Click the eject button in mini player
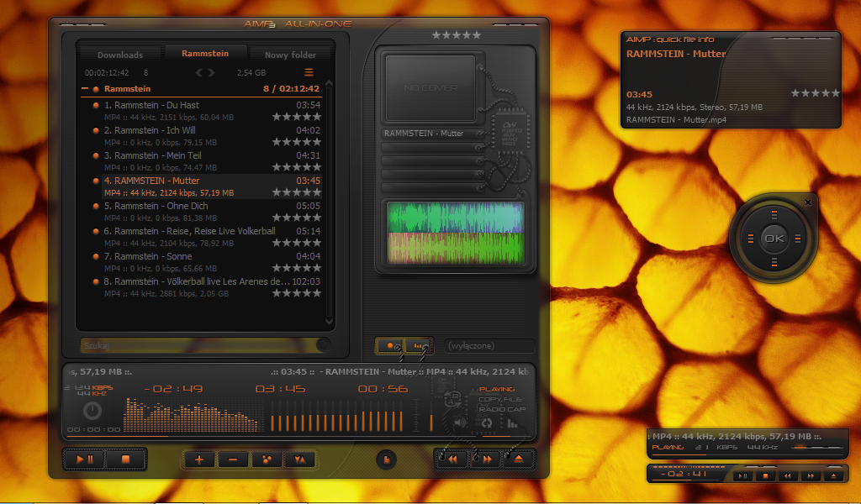861x504 pixels. pyautogui.click(x=833, y=475)
